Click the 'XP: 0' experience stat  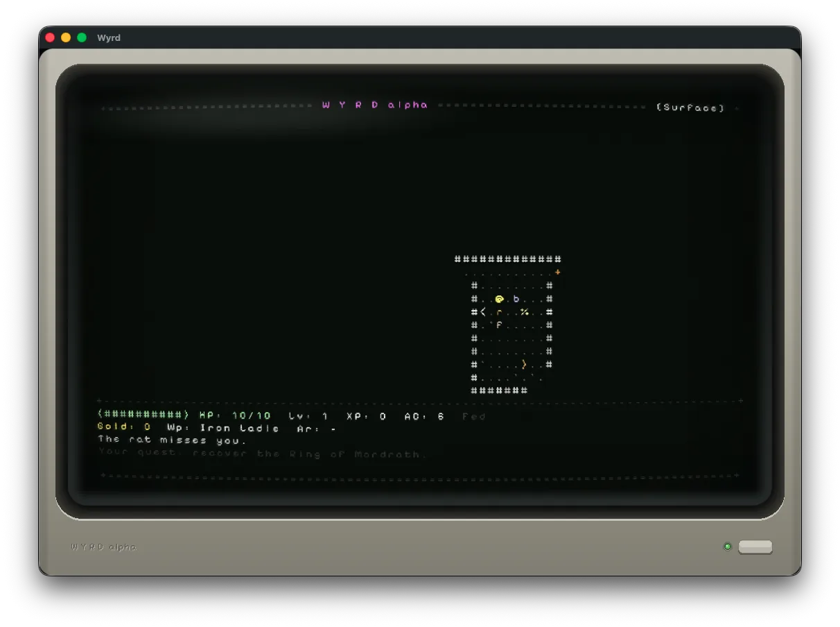(366, 415)
